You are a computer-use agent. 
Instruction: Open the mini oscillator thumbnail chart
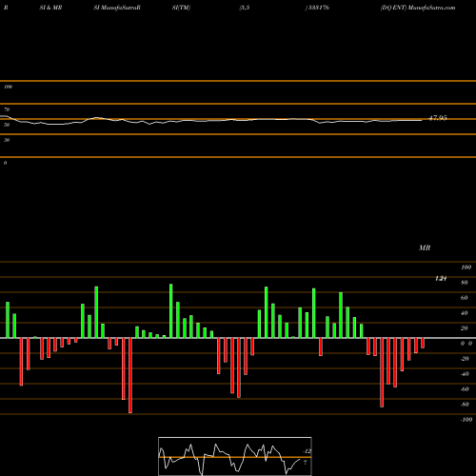235,456
